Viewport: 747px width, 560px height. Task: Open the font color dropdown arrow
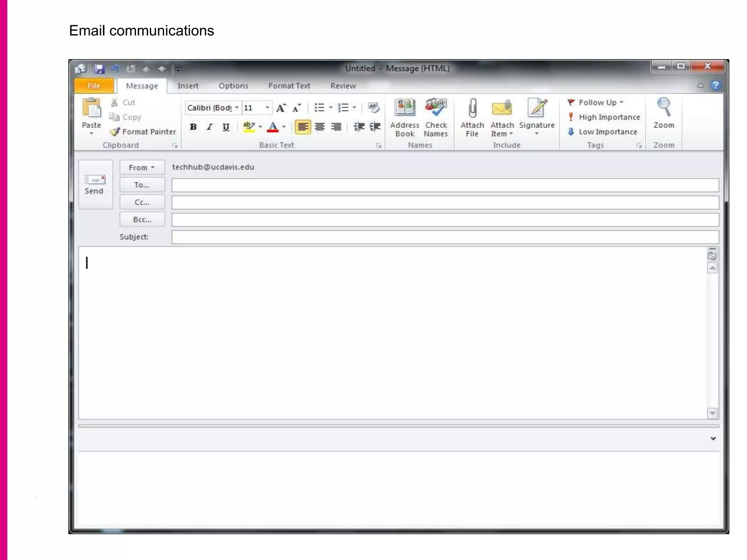click(284, 127)
